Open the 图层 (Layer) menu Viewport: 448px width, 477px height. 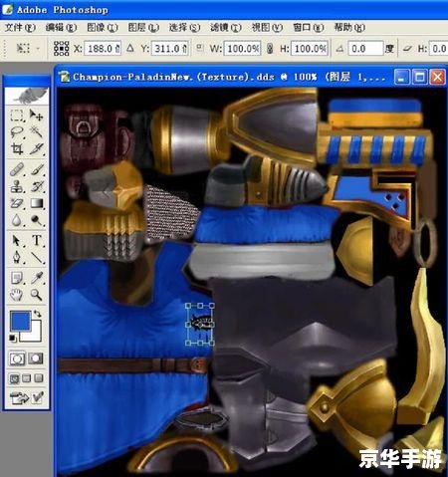pyautogui.click(x=143, y=27)
